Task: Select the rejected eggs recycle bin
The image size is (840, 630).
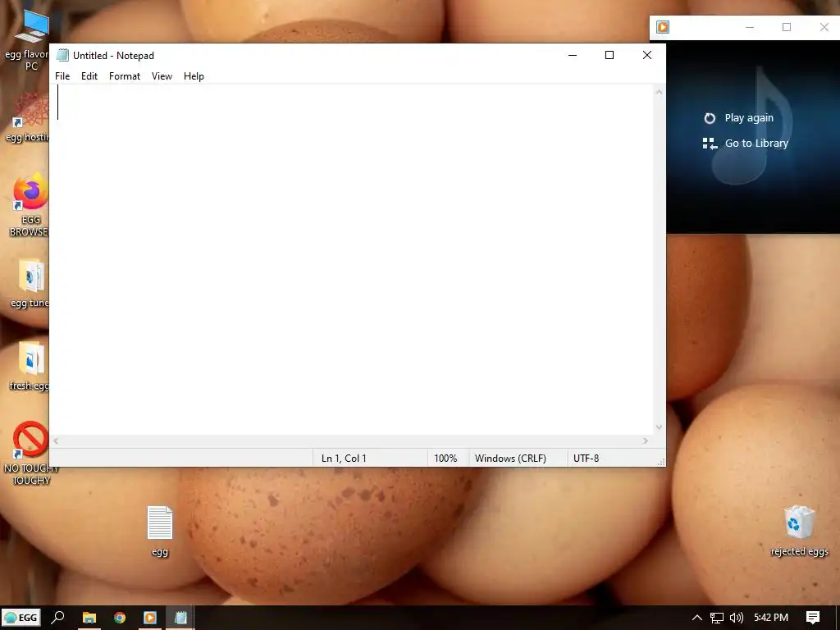Action: tap(799, 531)
